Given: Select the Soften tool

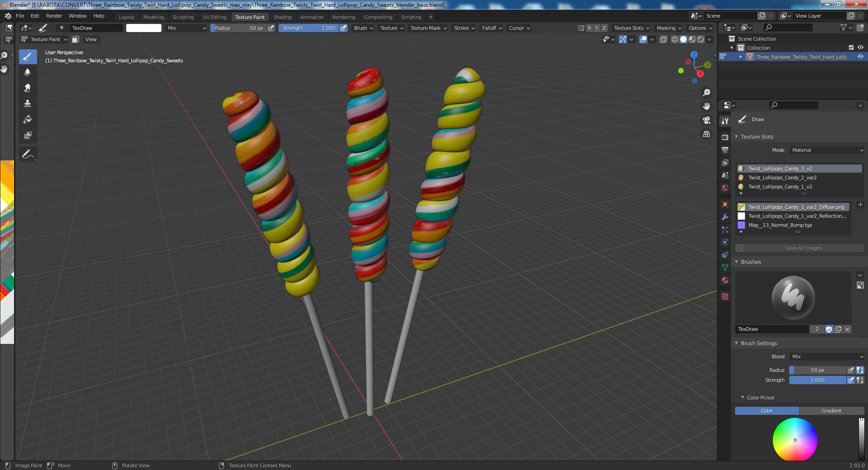Looking at the screenshot, I should tap(28, 72).
